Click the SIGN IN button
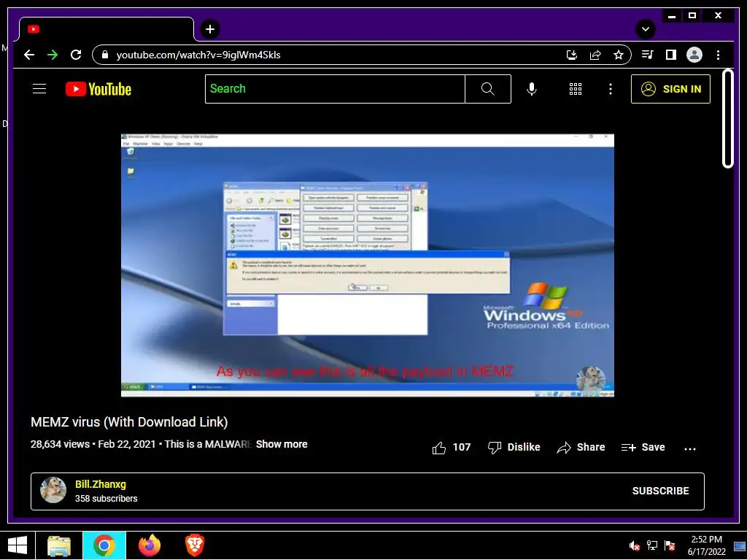This screenshot has width=747, height=560. click(x=671, y=89)
